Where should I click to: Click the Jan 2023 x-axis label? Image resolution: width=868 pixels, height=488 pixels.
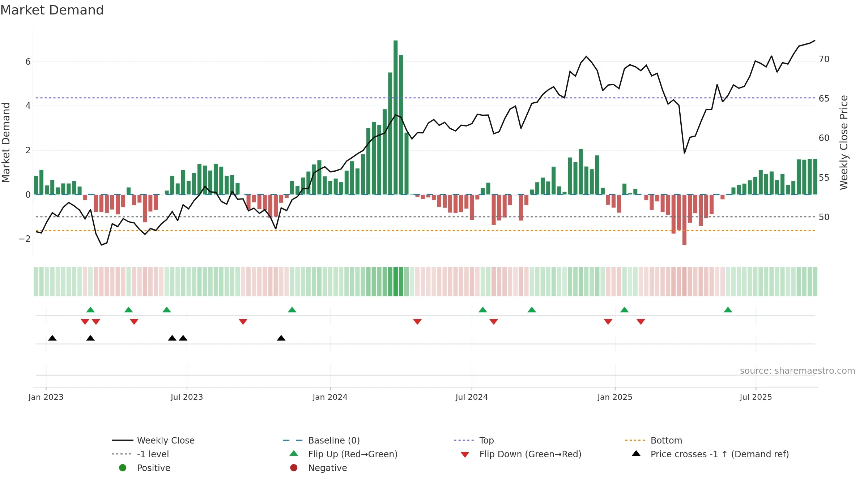[x=46, y=397]
